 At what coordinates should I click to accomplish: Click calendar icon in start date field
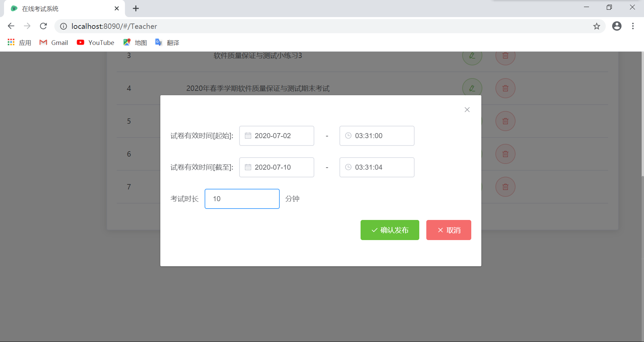248,136
